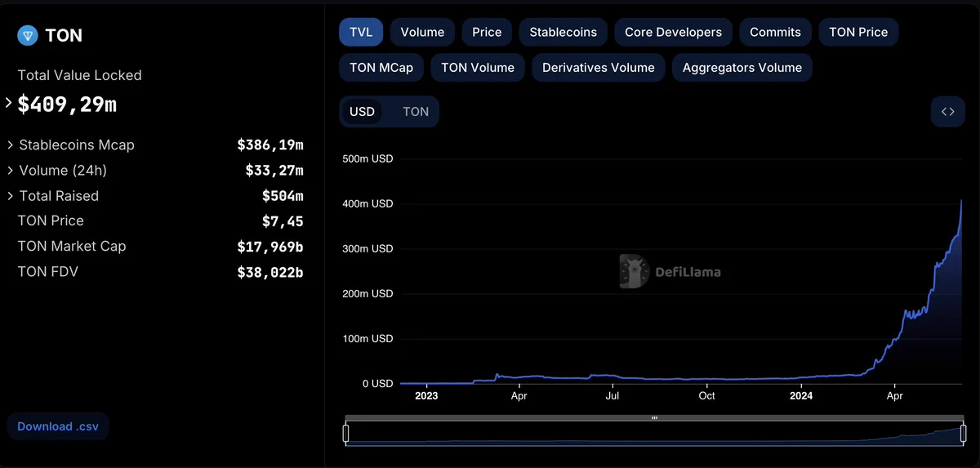980x468 pixels.
Task: Click the $33,27m volume value
Action: coord(274,171)
